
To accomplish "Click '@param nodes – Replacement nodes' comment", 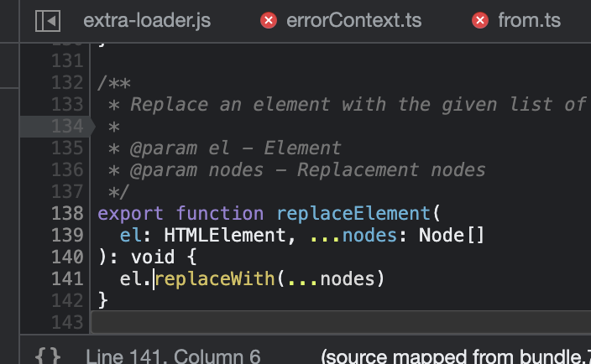I will (307, 169).
